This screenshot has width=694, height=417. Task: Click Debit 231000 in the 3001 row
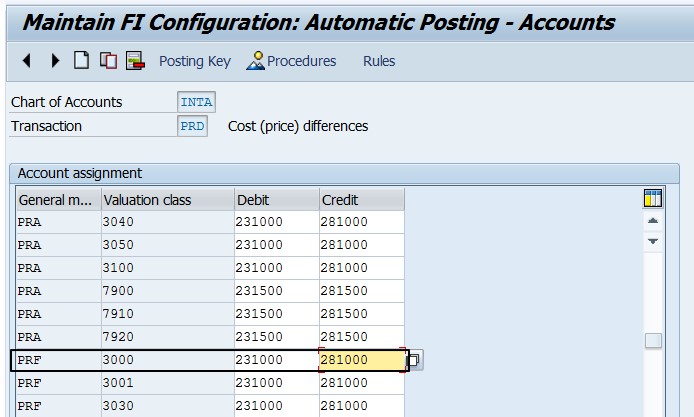click(277, 383)
